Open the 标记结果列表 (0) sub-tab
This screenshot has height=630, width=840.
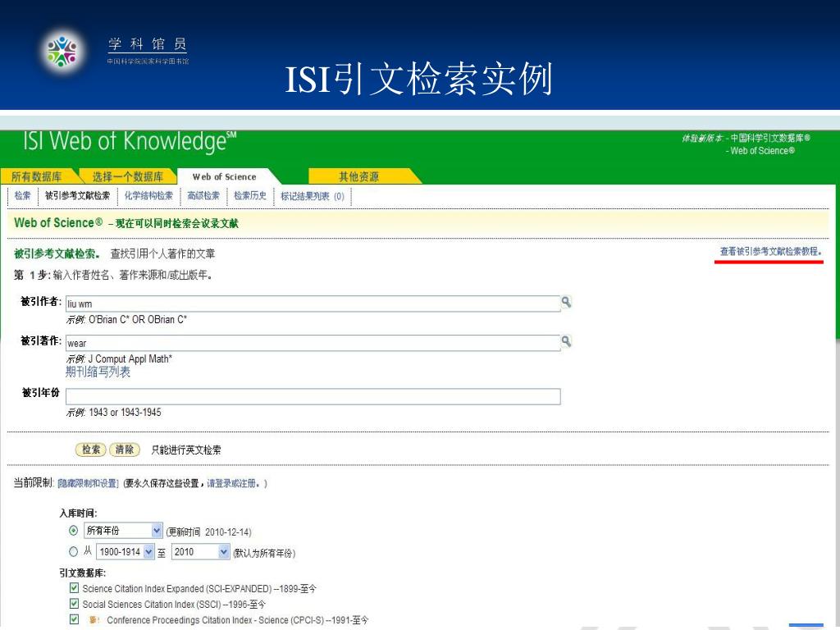point(313,196)
